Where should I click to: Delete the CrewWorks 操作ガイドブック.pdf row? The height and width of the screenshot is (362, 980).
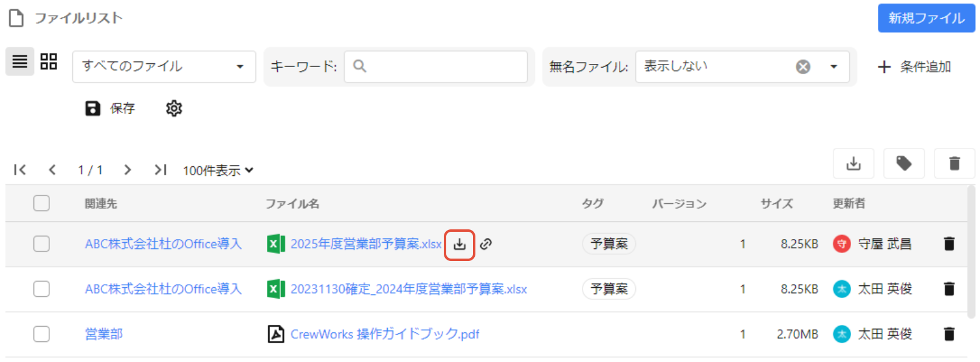coord(949,334)
